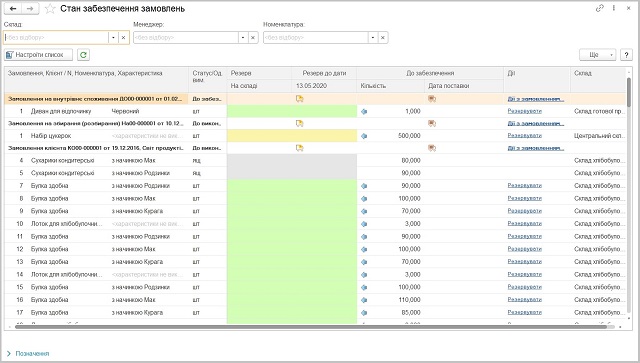This screenshot has width=640, height=363.
Task: Go back with the left arrow button
Action: (13, 9)
